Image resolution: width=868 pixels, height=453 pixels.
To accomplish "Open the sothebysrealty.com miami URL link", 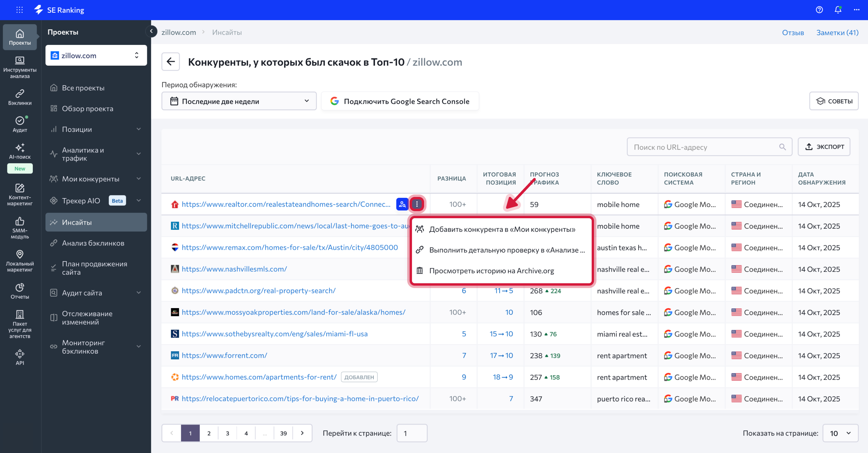I will point(274,334).
